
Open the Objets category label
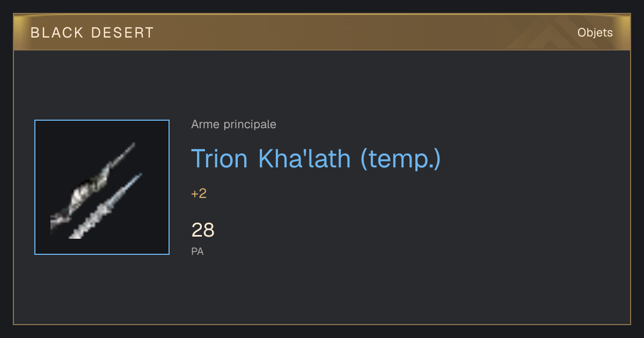[x=595, y=33]
